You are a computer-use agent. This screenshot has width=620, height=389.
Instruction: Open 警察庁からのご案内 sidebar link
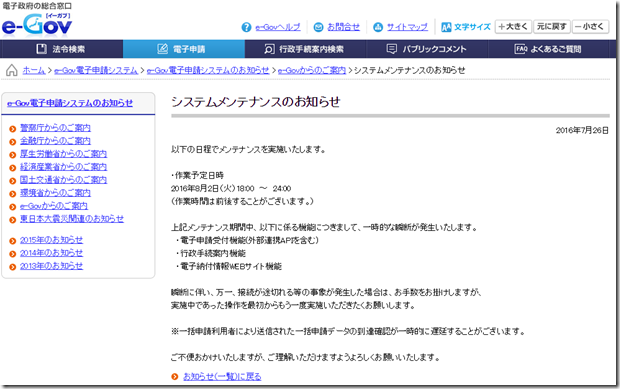(x=55, y=128)
